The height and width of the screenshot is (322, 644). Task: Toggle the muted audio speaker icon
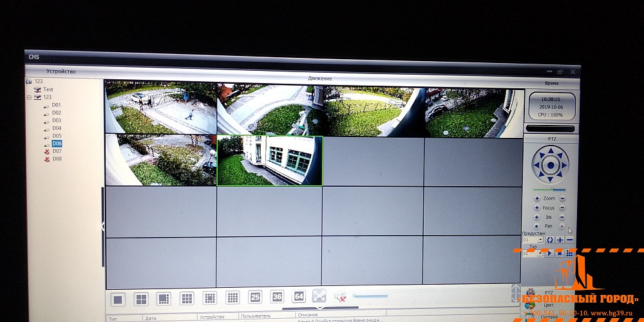339,296
